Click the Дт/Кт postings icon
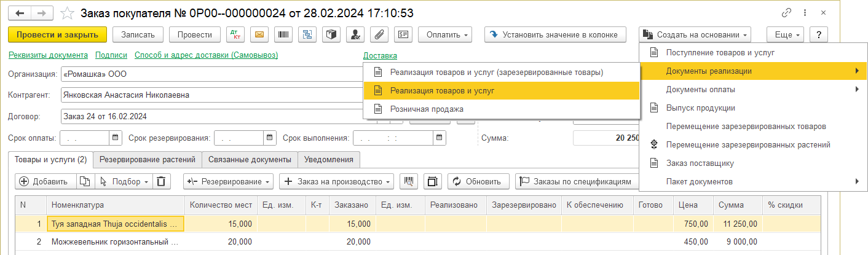The height and width of the screenshot is (255, 868). 235,34
